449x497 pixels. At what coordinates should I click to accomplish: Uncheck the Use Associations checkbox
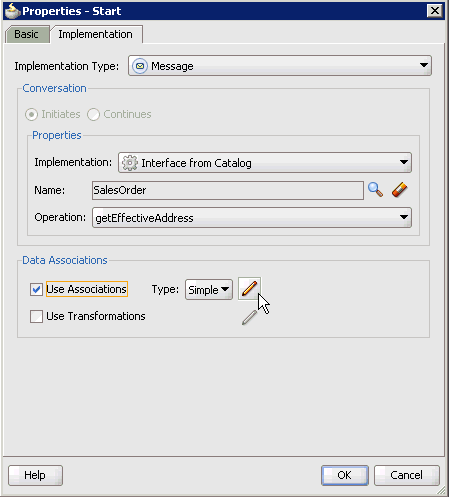pyautogui.click(x=36, y=289)
